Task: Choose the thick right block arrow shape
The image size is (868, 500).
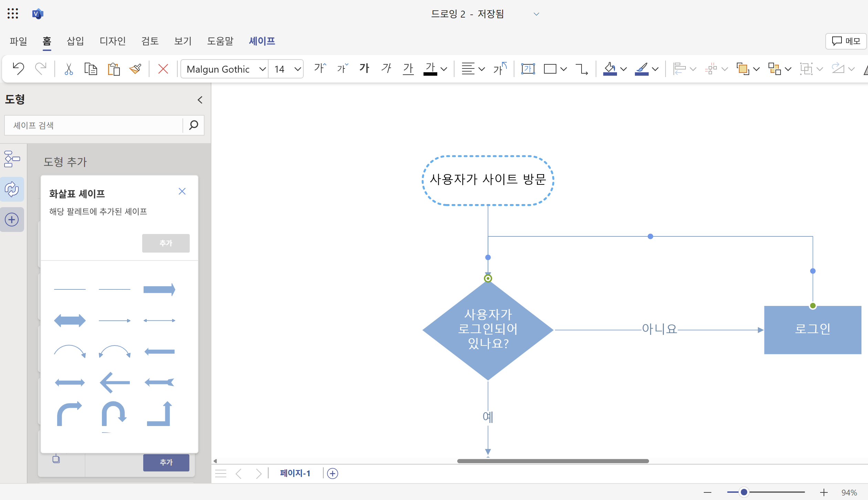Action: pyautogui.click(x=159, y=289)
